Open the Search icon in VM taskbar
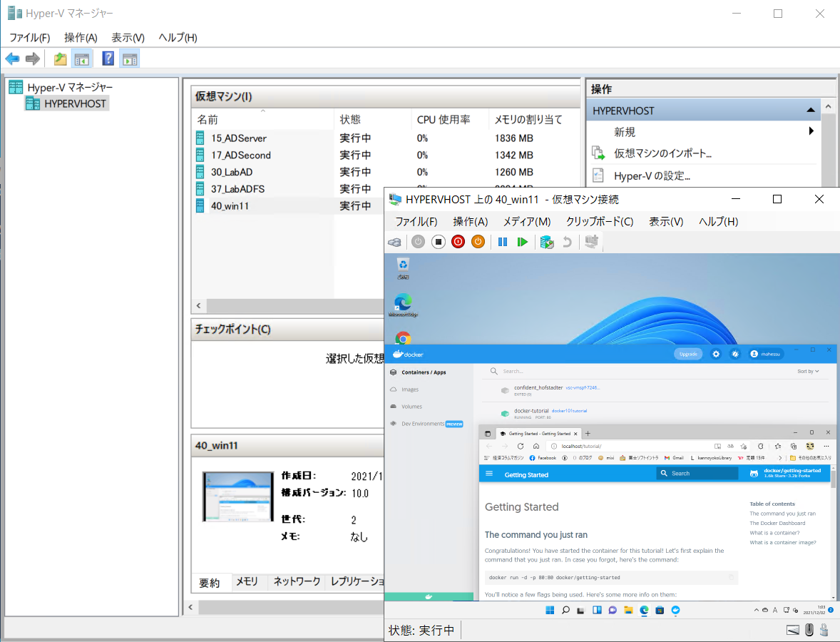The height and width of the screenshot is (642, 840). pos(565,610)
